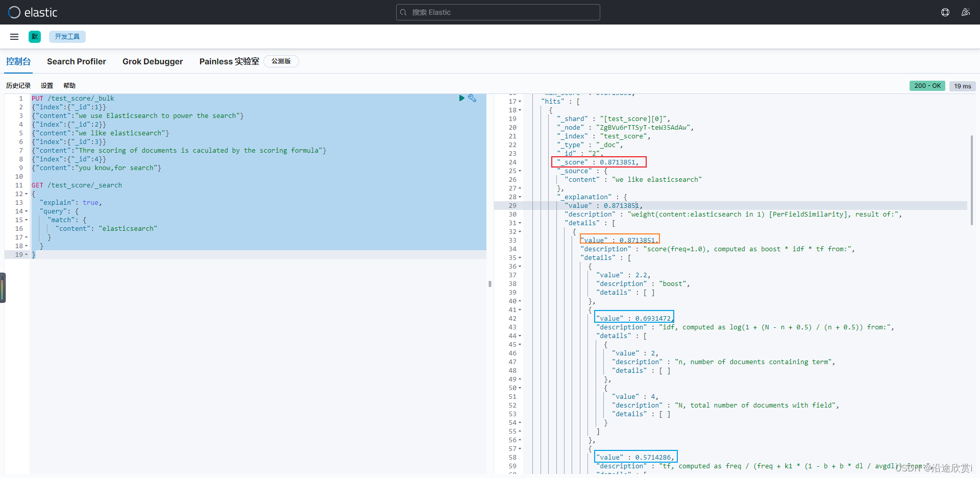Fold the _source object at response line 25
This screenshot has height=478, width=980.
coord(520,171)
